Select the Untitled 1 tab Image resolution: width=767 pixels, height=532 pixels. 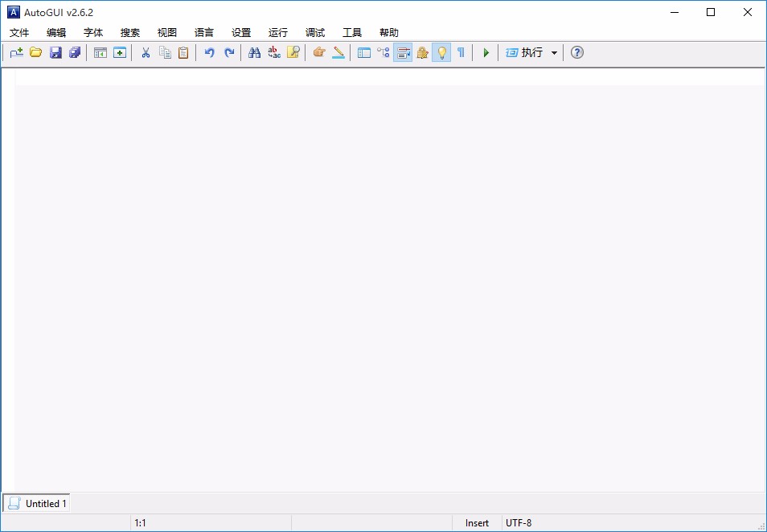pyautogui.click(x=37, y=503)
